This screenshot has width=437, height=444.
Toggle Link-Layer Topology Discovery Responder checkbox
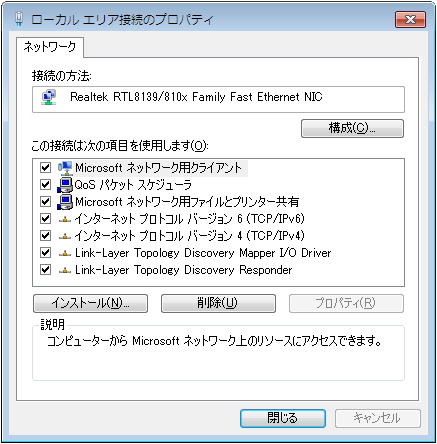pos(45,270)
